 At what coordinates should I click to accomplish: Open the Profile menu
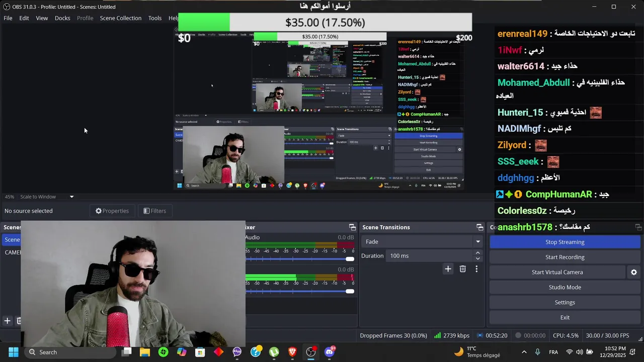pos(85,18)
